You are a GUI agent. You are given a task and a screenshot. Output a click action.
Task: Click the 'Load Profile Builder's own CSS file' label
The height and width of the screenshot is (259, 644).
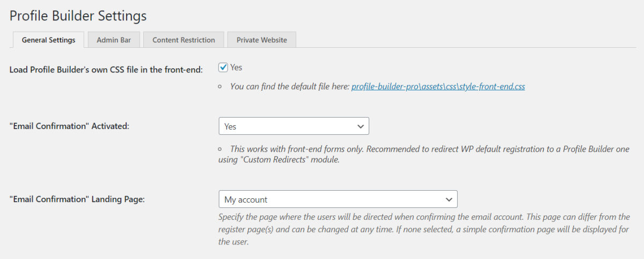106,70
